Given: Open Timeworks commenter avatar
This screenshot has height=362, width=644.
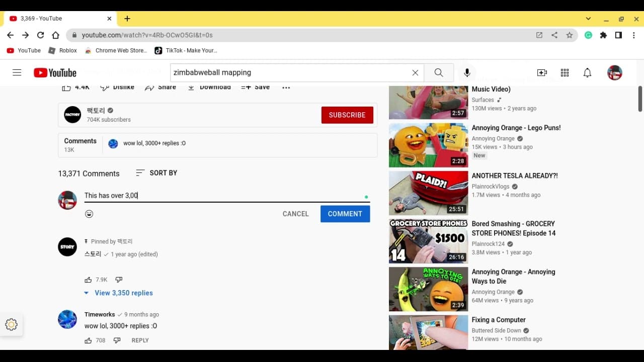Looking at the screenshot, I should click(67, 319).
